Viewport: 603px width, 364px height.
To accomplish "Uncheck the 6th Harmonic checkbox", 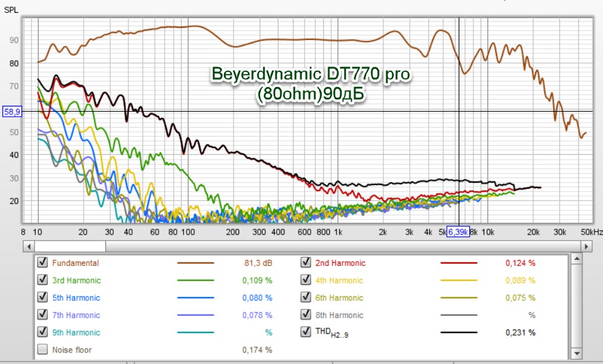I will click(x=306, y=297).
